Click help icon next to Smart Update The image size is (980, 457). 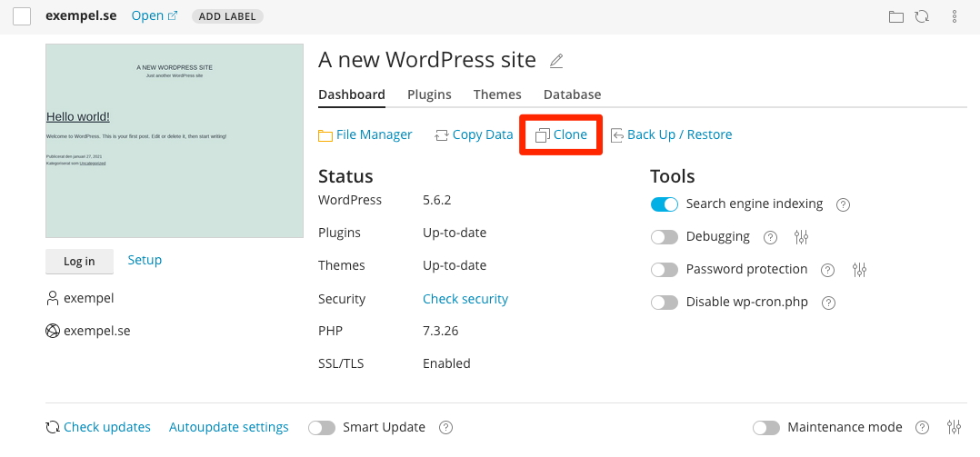445,427
